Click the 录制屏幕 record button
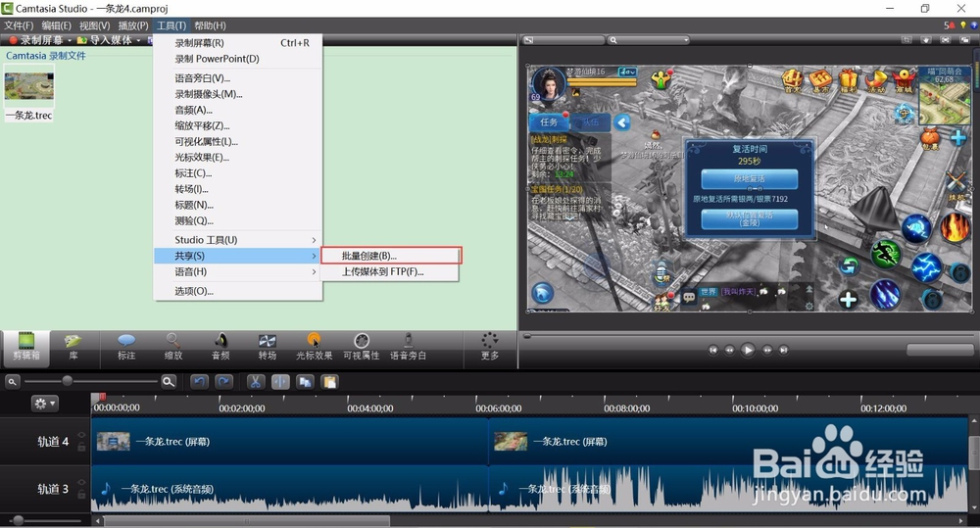The height and width of the screenshot is (528, 980). tap(35, 40)
